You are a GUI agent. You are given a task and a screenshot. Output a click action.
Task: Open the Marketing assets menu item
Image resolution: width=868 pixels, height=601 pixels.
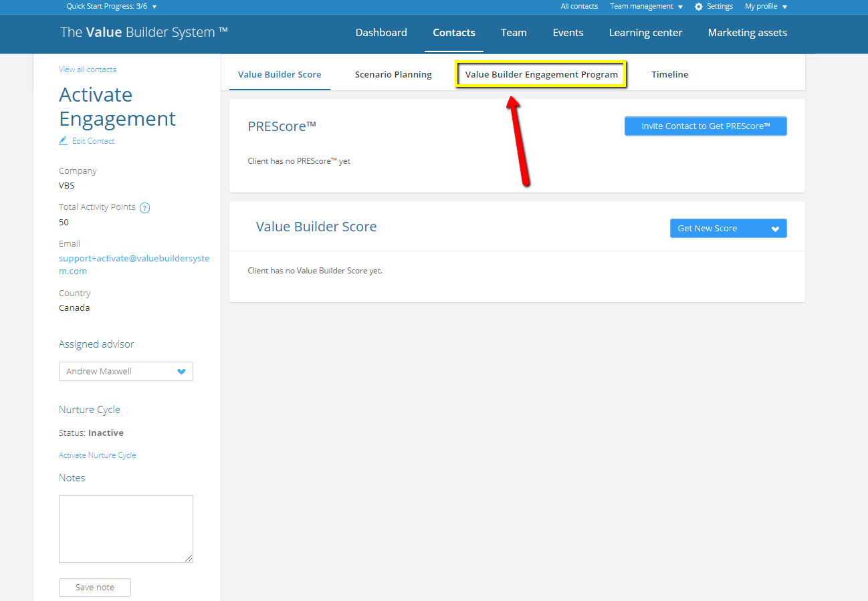(747, 32)
